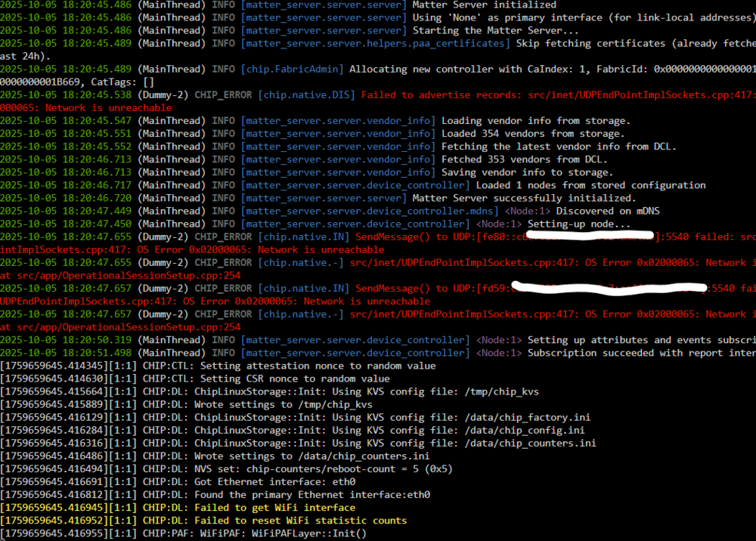The image size is (756, 541).
Task: Click the "CHIP:PAF:" module tag
Action: tap(169, 533)
